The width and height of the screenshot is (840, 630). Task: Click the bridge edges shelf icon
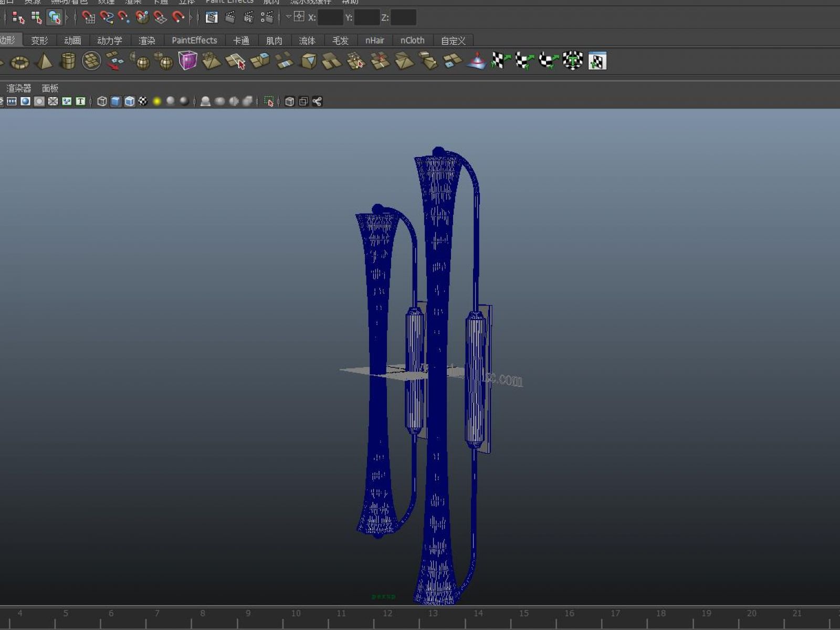284,61
